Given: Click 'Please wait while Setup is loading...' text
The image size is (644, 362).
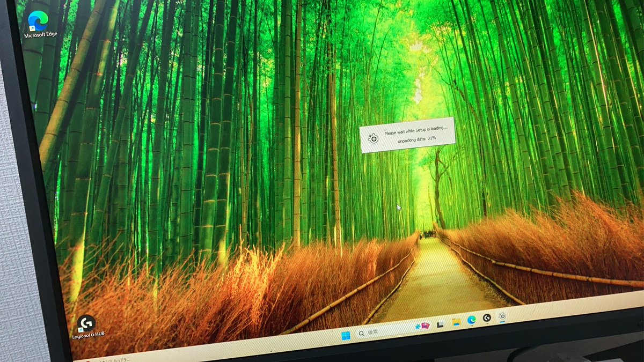Looking at the screenshot, I should (415, 131).
